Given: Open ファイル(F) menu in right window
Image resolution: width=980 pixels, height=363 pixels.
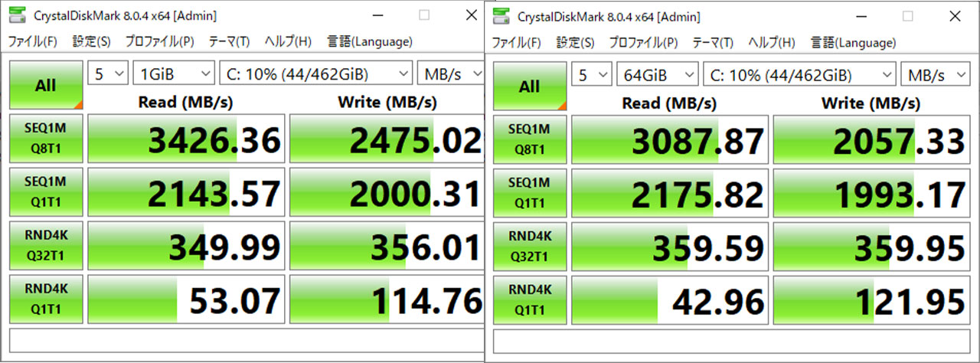Looking at the screenshot, I should click(x=517, y=42).
